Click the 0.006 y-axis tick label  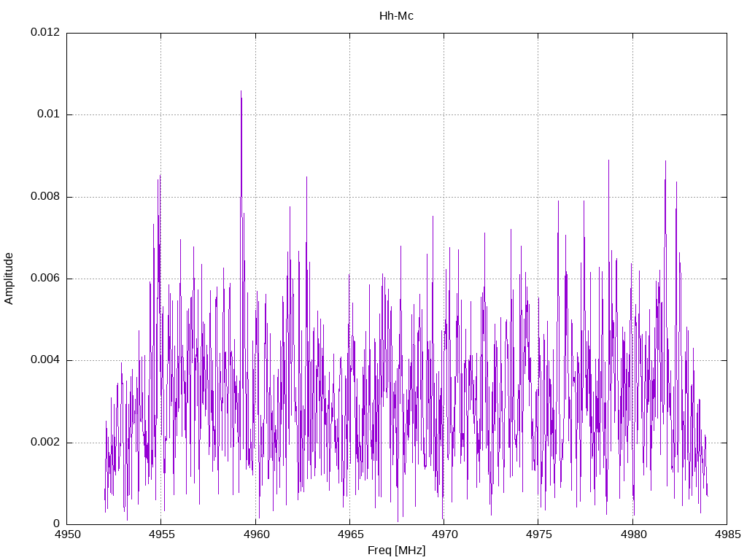pos(45,279)
